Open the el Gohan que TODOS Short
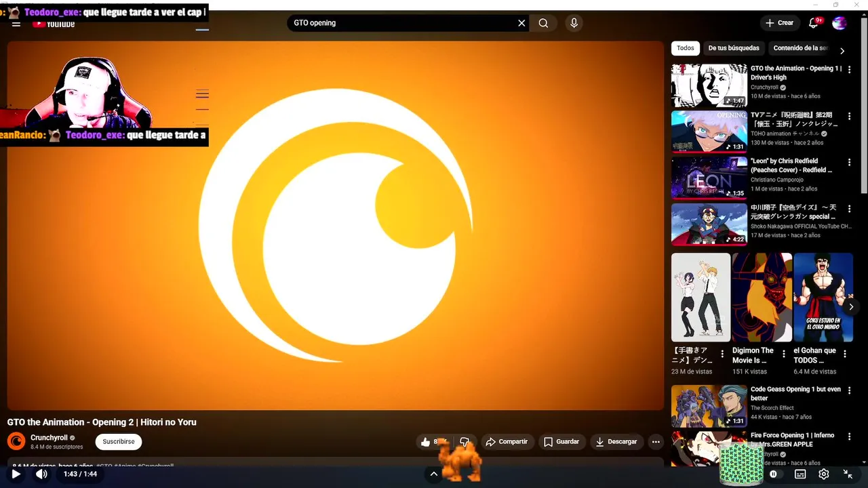 (823, 297)
